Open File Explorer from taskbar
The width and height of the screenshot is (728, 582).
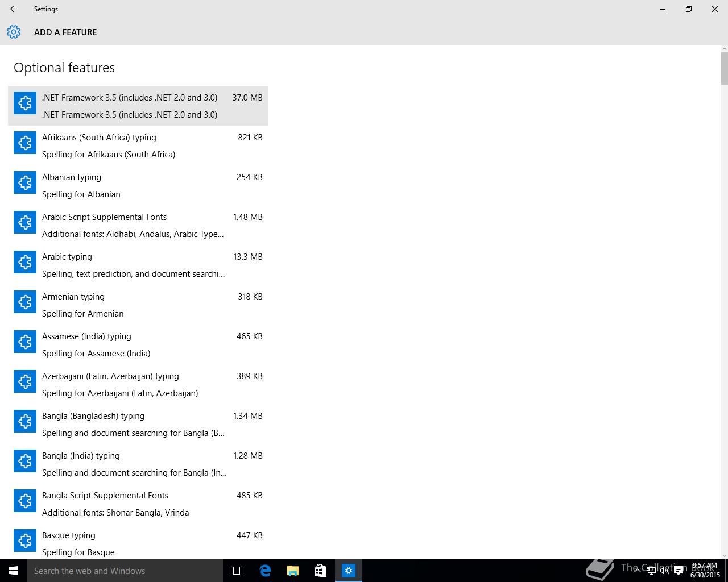tap(293, 571)
